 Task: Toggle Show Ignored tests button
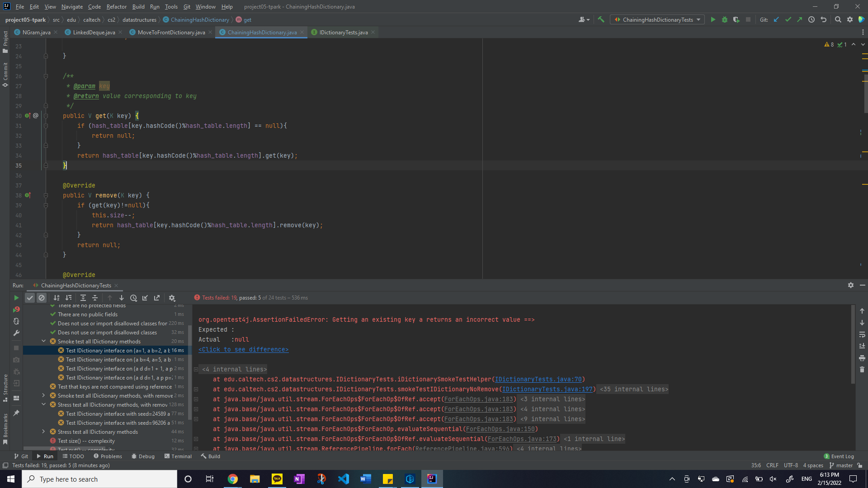click(x=42, y=298)
